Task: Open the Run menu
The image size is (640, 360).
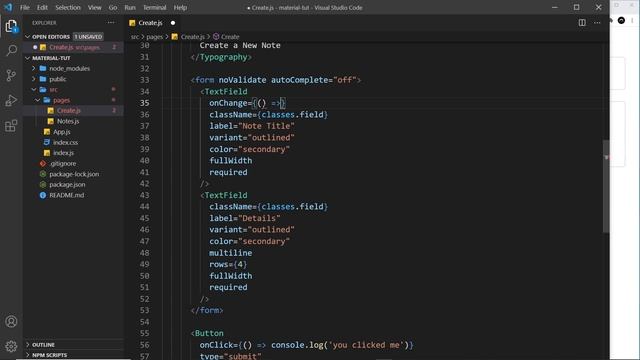Action: [130, 7]
